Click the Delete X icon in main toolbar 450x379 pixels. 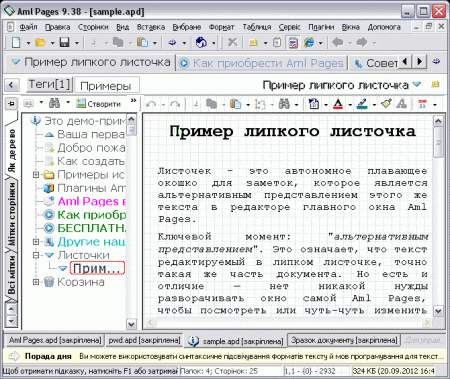(232, 42)
